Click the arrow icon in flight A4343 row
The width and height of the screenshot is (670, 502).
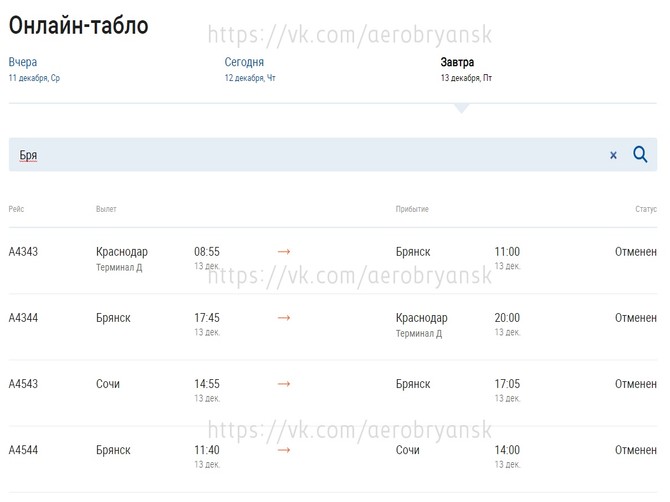284,252
